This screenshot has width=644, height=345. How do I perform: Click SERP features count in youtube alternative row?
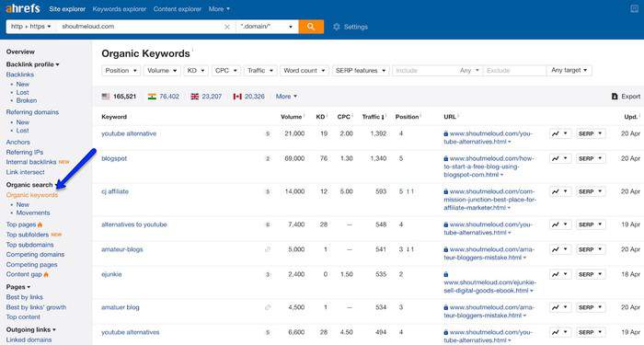point(268,134)
